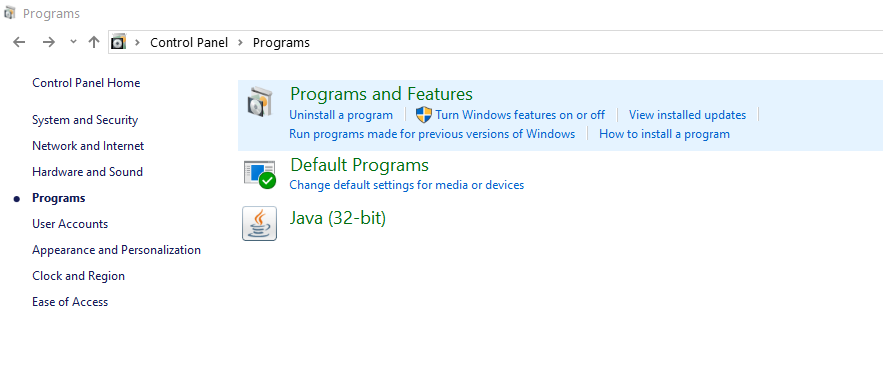Open the Java coffee cup icon
This screenshot has width=883, height=370.
click(x=260, y=224)
